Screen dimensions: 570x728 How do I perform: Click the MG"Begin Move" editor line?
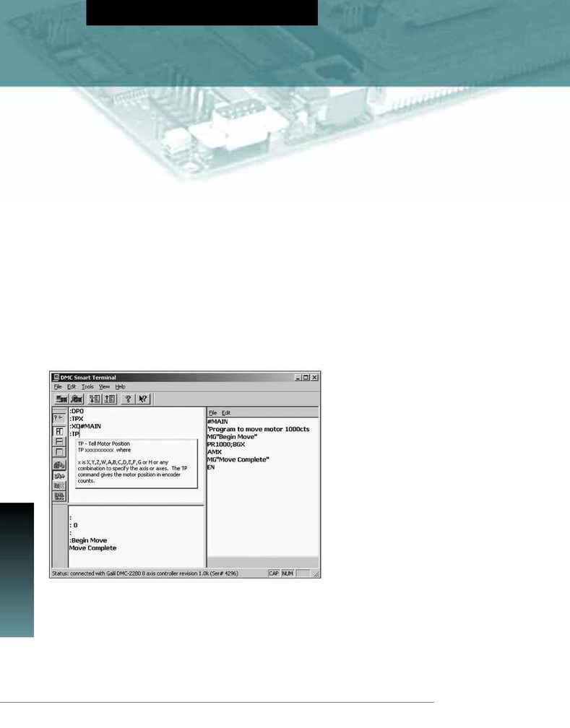pos(233,437)
